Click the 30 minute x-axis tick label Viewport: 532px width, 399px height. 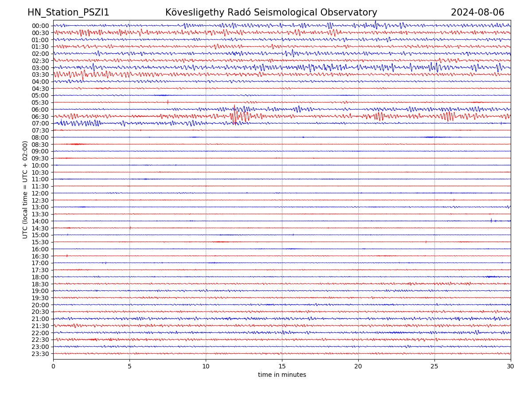(511, 367)
